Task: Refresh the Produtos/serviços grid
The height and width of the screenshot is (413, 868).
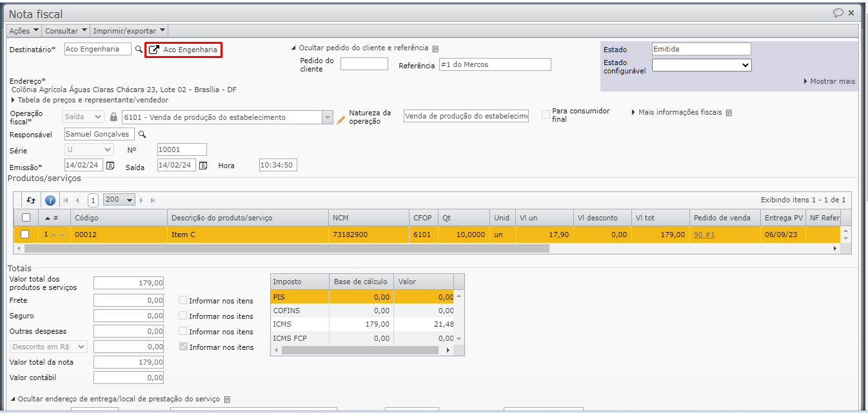Action: (x=31, y=200)
